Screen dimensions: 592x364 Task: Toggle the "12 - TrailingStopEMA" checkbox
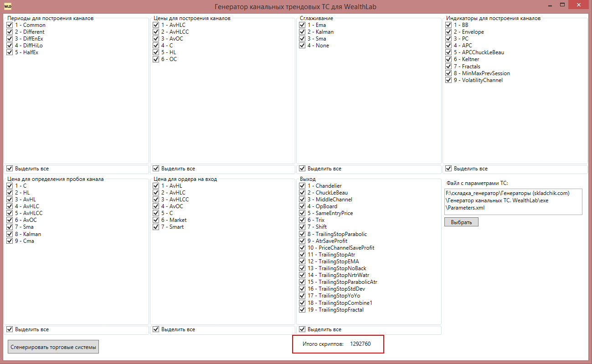[x=302, y=261]
